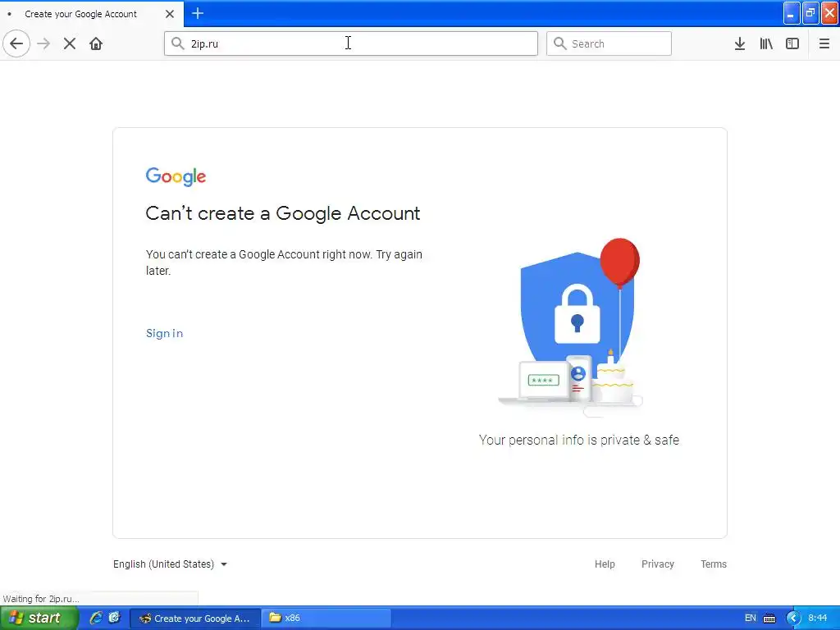
Task: Open the Downloads panel icon
Action: 740,43
